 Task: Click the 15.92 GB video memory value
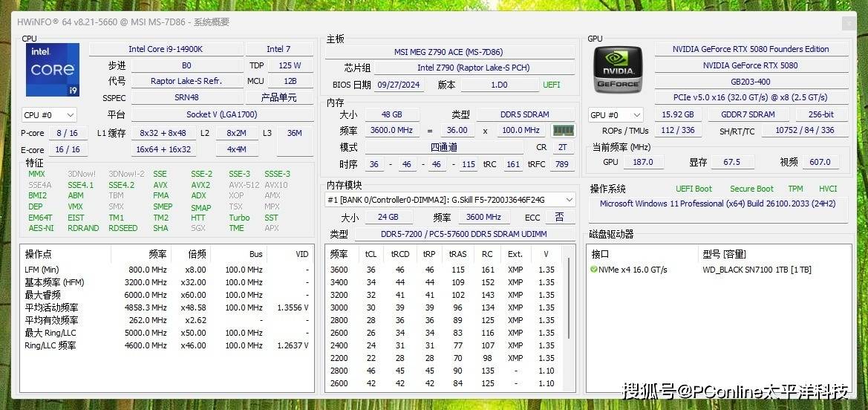click(678, 114)
